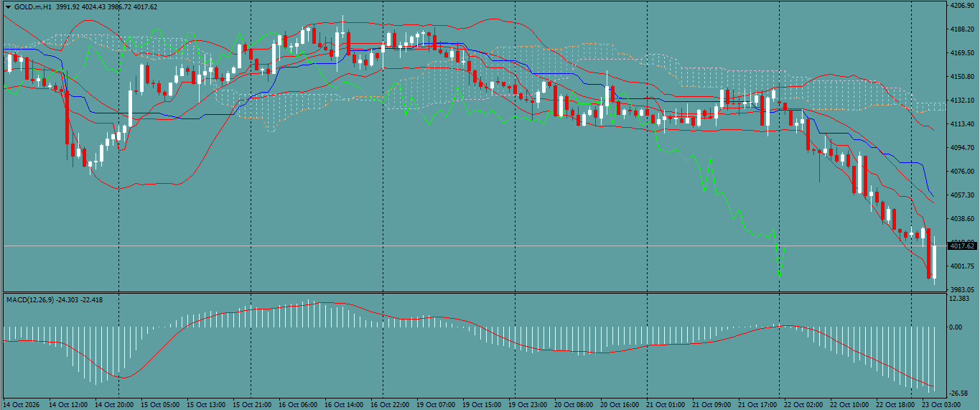The image size is (980, 410).
Task: Click the 14 Oct 20:00 time label
Action: tap(115, 405)
